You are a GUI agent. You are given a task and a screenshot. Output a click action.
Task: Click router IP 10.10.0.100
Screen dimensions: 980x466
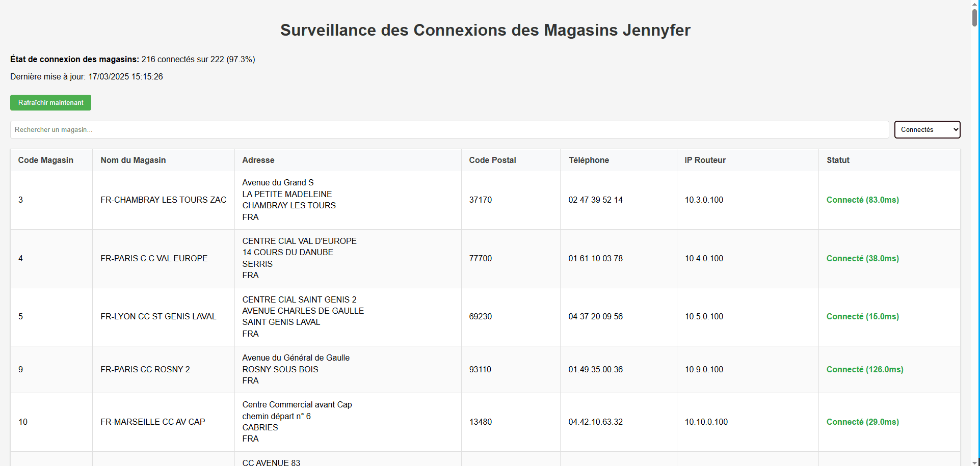coord(706,422)
